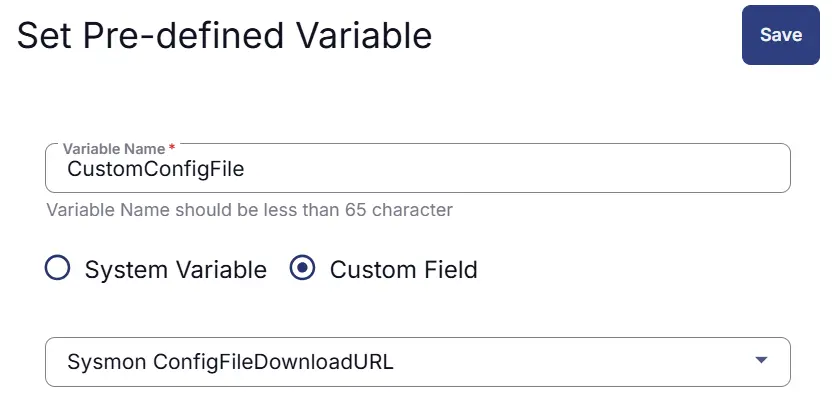
Task: Click the System Variable label text
Action: 175,270
